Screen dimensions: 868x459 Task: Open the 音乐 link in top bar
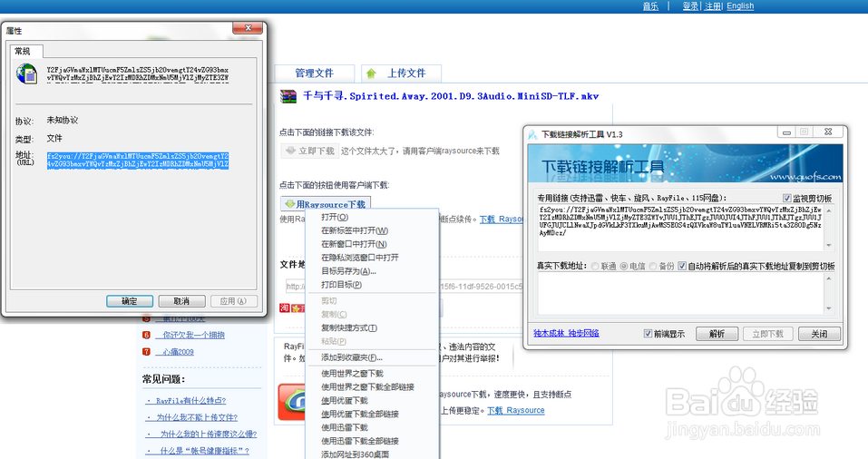(650, 6)
